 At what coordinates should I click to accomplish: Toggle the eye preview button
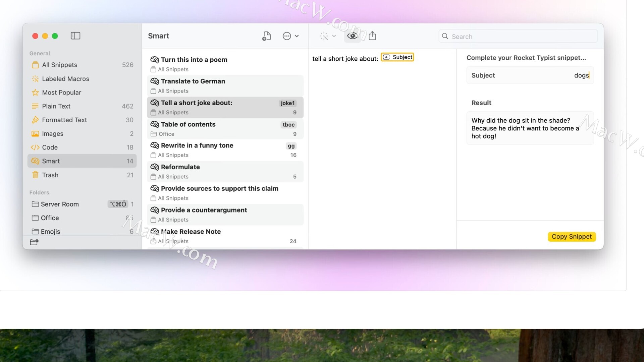(352, 36)
